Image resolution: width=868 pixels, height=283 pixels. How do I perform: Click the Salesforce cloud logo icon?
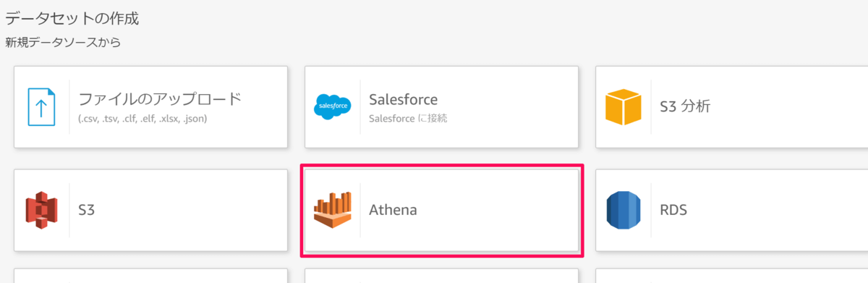(333, 106)
